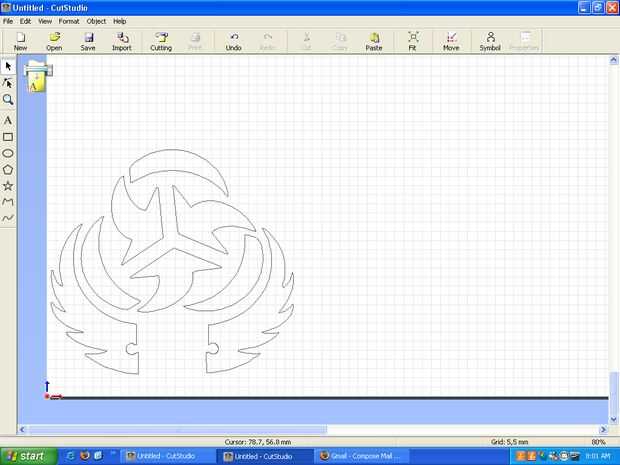Select the star shape tool

pos(8,186)
